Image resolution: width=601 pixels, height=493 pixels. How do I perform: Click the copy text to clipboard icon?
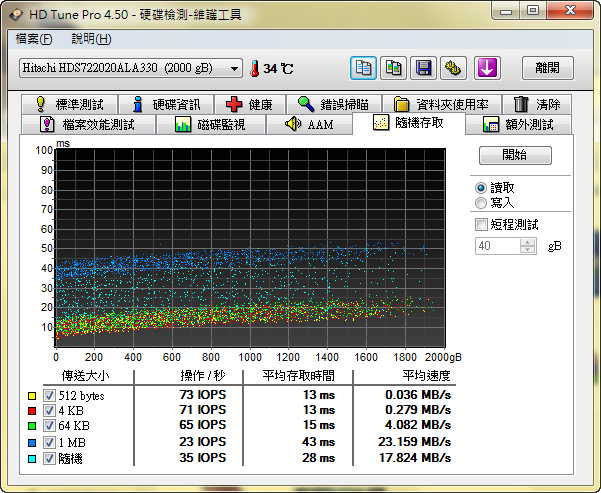tap(363, 68)
